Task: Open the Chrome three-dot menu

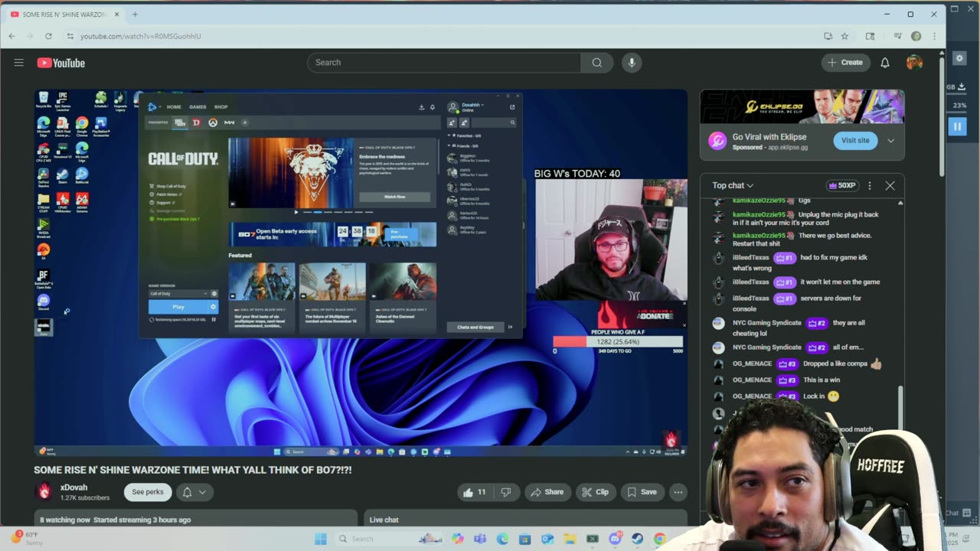Action: click(934, 36)
